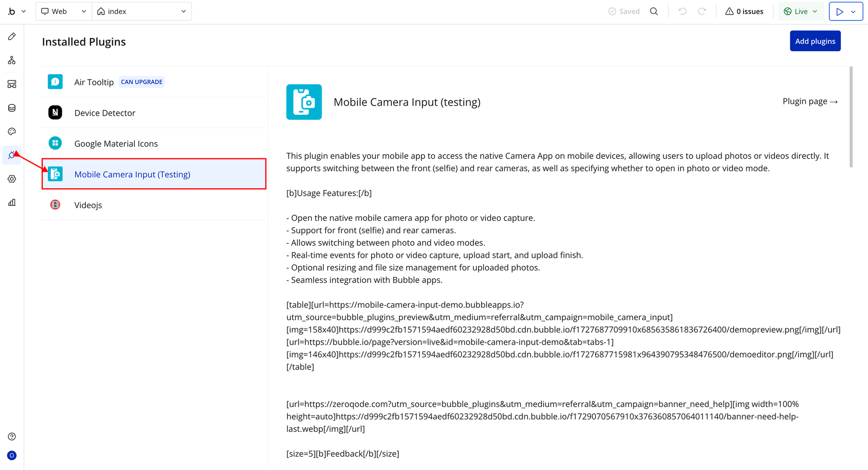Open the Plugin page link
868x470 pixels.
pyautogui.click(x=810, y=101)
